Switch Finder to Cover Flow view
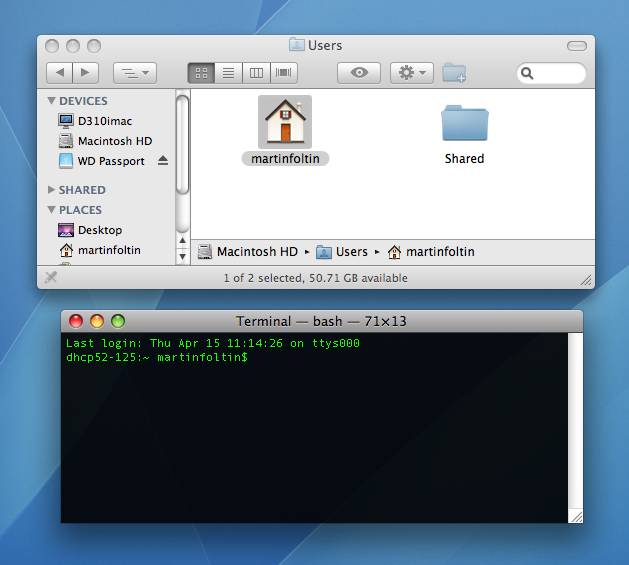The image size is (629, 565). tap(284, 73)
